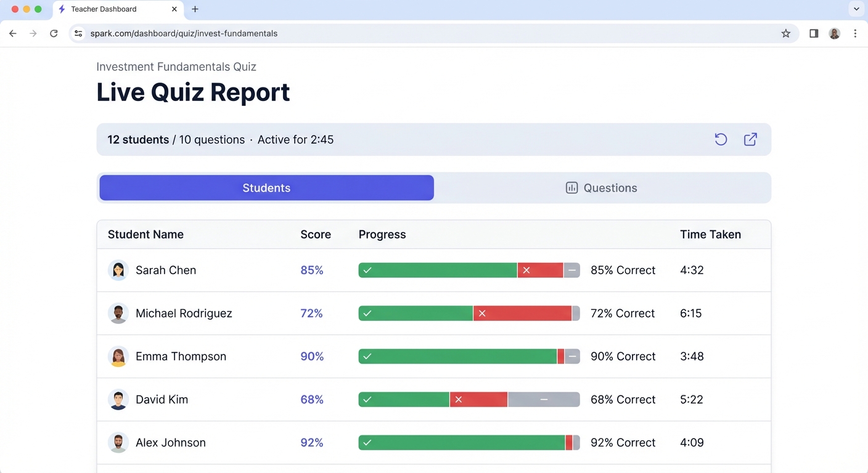Select the name Emma Thompson

[x=181, y=357]
